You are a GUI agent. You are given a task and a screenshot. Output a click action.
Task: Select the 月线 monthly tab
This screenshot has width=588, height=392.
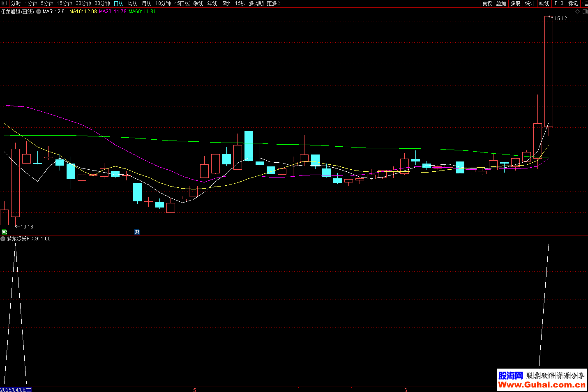click(x=147, y=3)
